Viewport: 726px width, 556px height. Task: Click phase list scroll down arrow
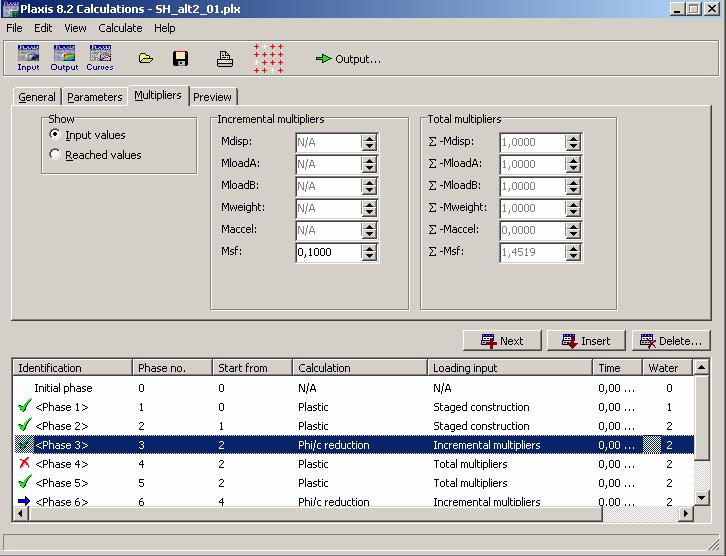pyautogui.click(x=701, y=498)
